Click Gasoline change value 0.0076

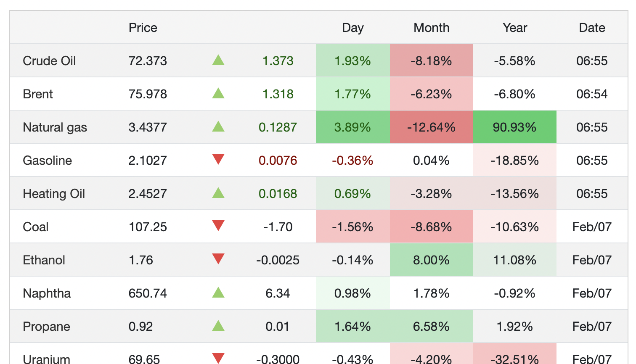[x=278, y=161]
